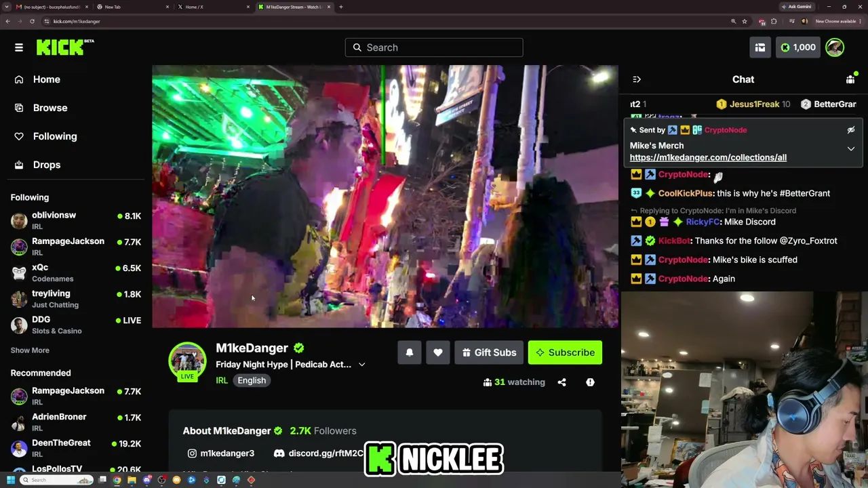Go back in browser history
This screenshot has height=488, width=868.
pyautogui.click(x=7, y=21)
